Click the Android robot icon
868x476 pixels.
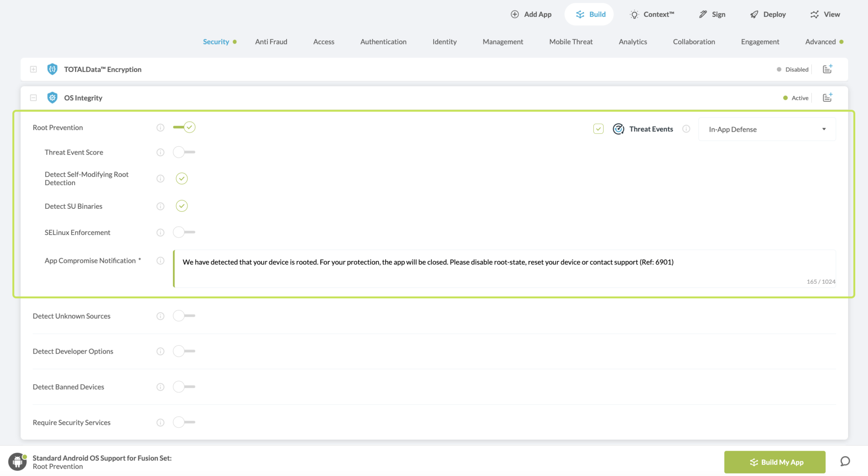(17, 462)
